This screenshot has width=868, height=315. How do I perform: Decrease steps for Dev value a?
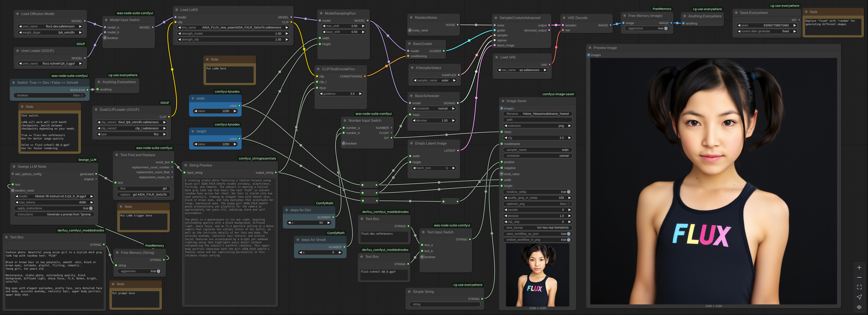coord(289,223)
